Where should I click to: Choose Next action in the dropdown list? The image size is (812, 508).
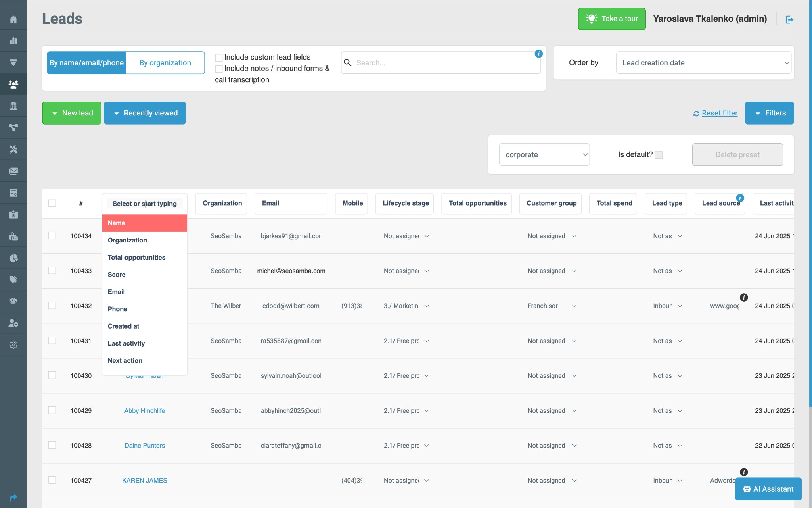(x=145, y=360)
